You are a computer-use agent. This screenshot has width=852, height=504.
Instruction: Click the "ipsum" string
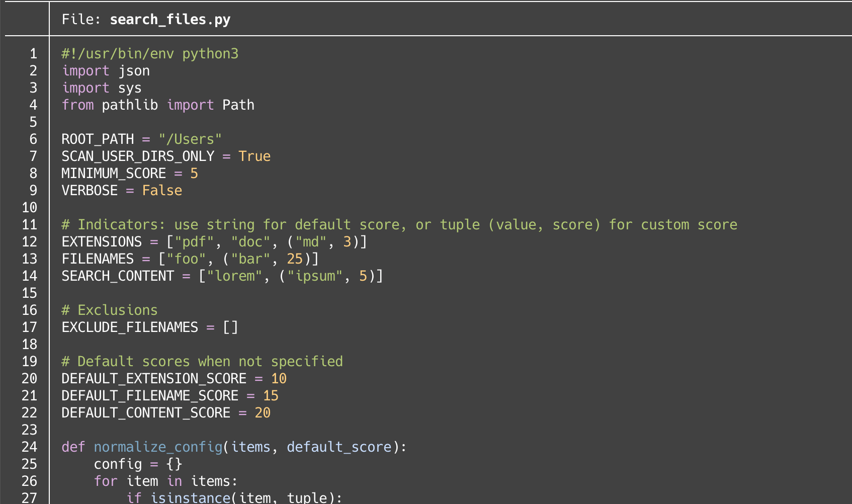coord(315,276)
